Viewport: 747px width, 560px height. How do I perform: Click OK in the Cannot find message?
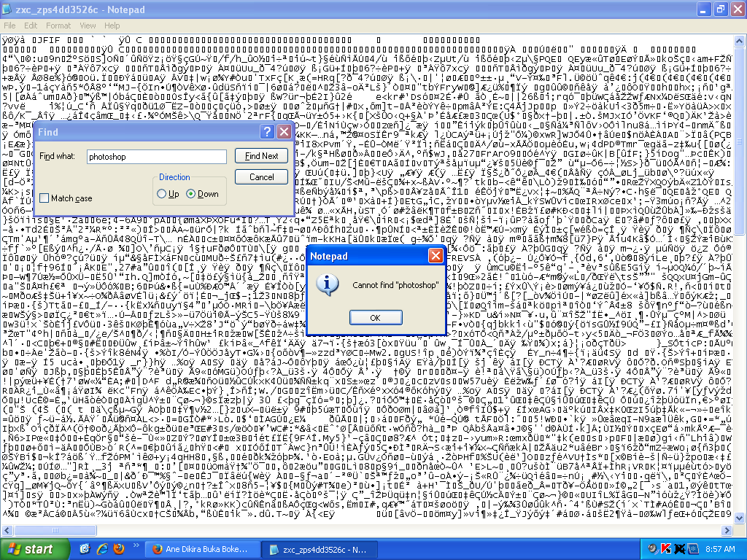[375, 317]
